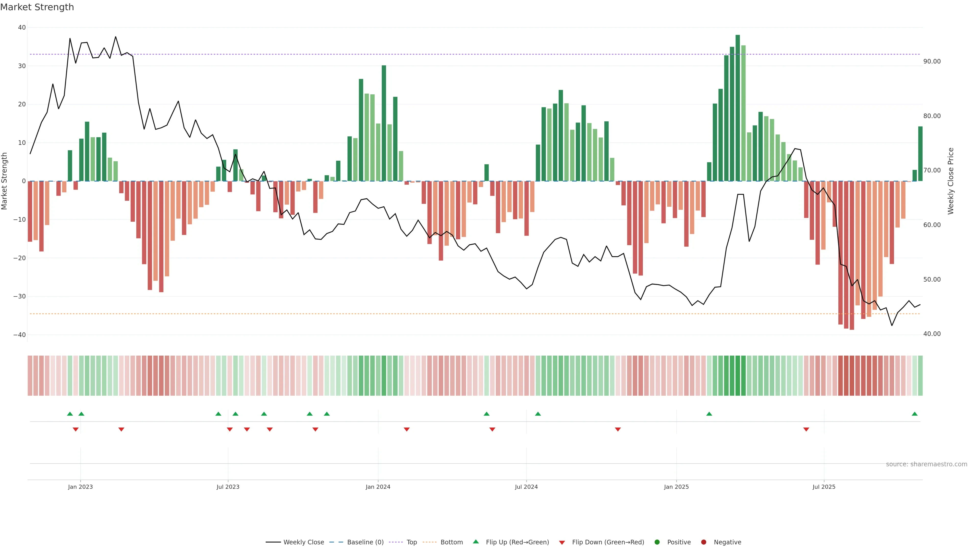Click the last green flip-up triangle marker
The width and height of the screenshot is (980, 551).
pyautogui.click(x=915, y=414)
